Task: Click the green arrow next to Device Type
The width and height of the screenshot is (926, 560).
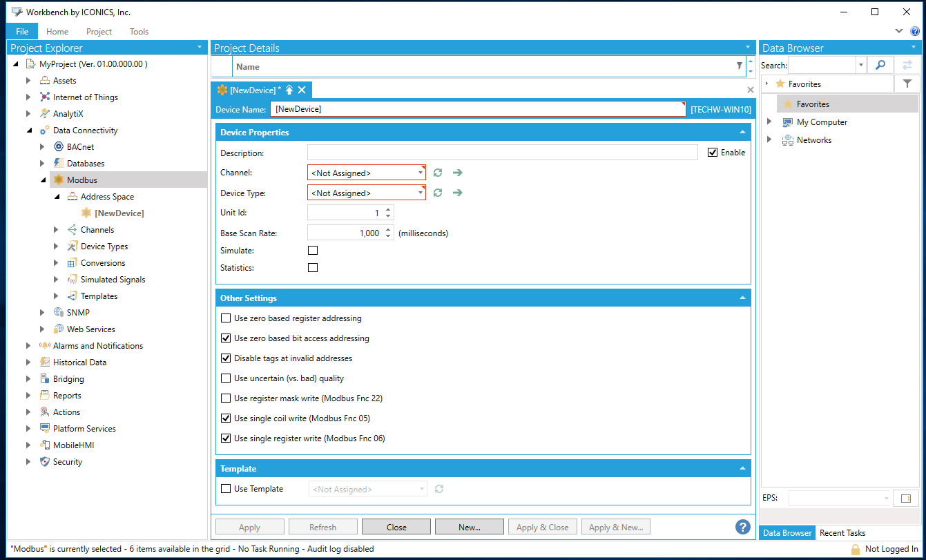Action: (457, 193)
